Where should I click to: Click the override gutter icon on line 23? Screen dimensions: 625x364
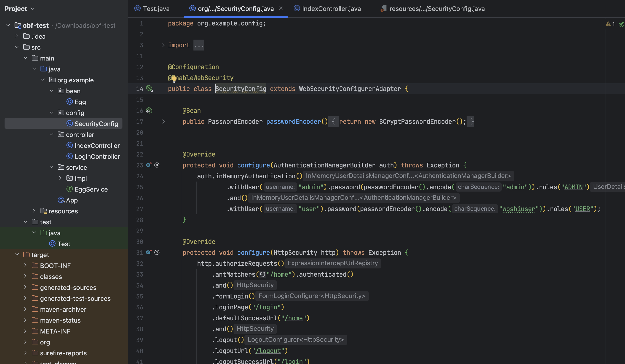click(x=149, y=165)
